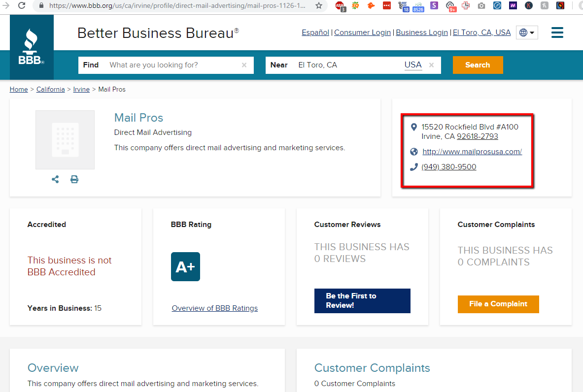Viewport: 583px width, 392px height.
Task: Switch to Español
Action: (315, 33)
